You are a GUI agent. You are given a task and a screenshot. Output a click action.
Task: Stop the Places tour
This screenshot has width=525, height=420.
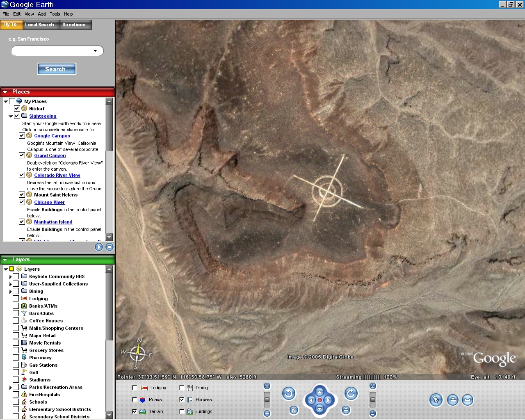109,247
